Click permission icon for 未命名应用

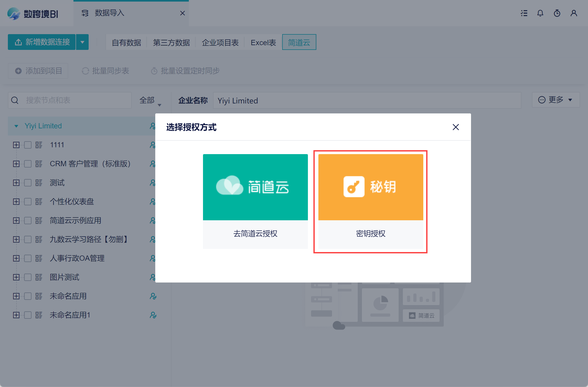click(153, 296)
